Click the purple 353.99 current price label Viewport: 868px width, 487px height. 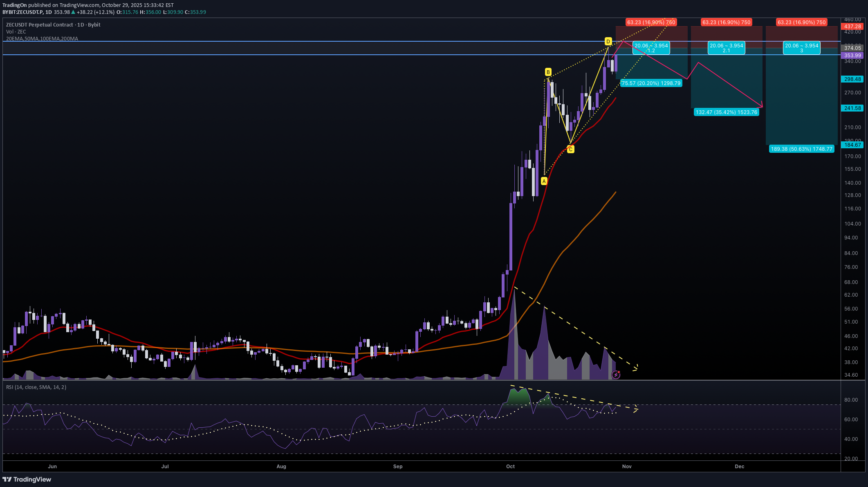[x=852, y=55]
